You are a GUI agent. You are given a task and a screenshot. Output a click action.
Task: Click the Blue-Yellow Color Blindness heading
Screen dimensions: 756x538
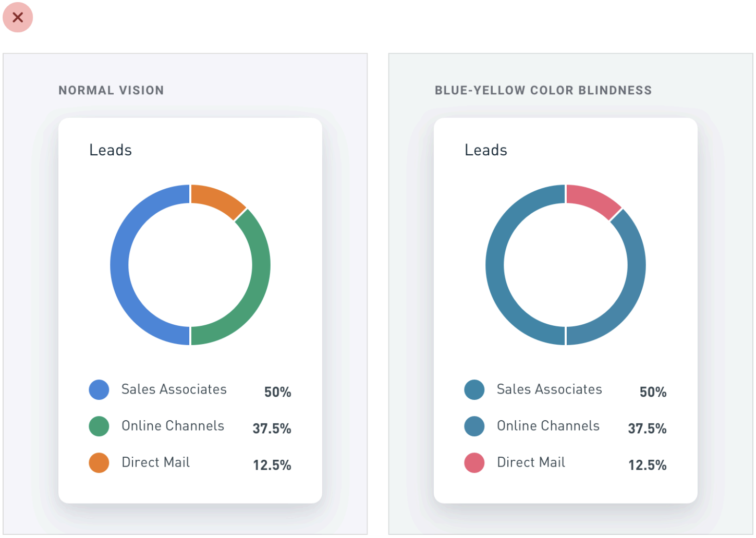pos(543,90)
